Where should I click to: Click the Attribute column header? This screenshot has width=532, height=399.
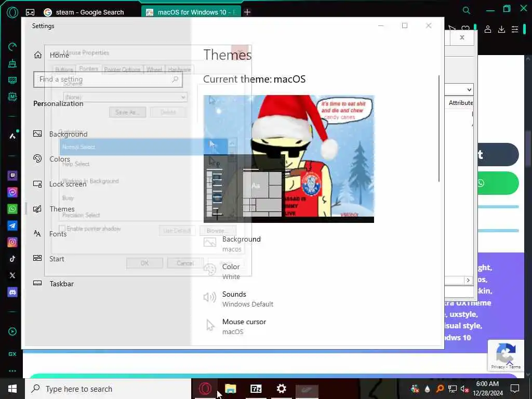point(460,103)
